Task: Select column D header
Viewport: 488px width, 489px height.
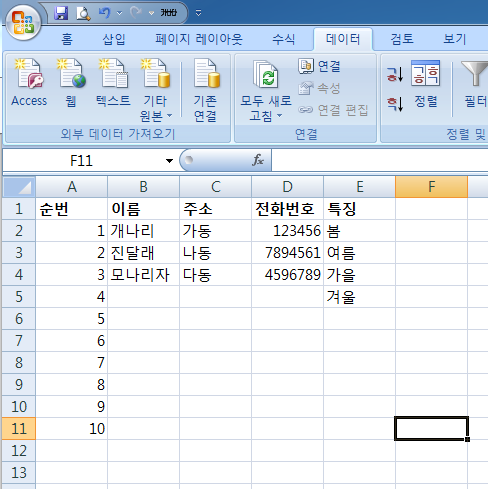Action: click(x=287, y=187)
